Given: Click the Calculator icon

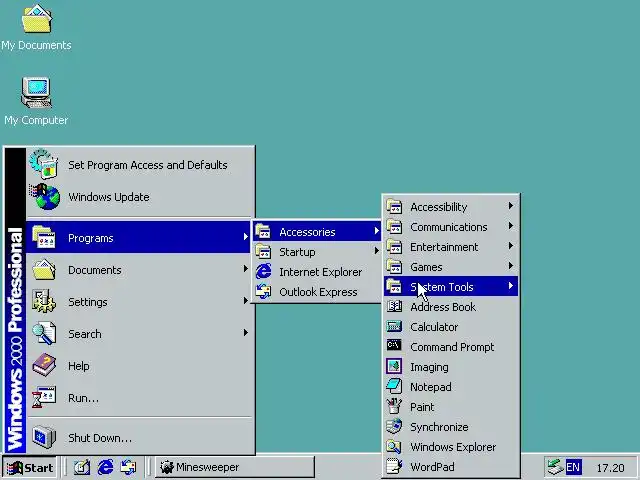Looking at the screenshot, I should click(x=394, y=327).
